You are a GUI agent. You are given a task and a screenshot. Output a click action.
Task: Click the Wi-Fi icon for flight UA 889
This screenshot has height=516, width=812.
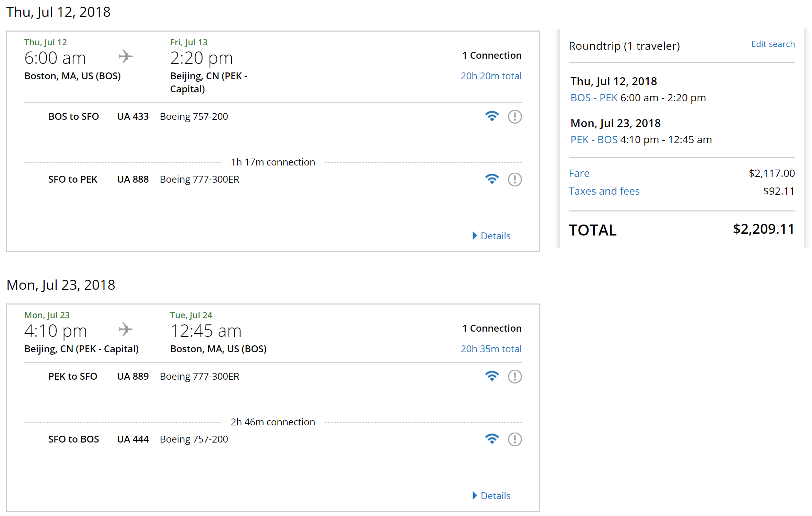pos(491,376)
